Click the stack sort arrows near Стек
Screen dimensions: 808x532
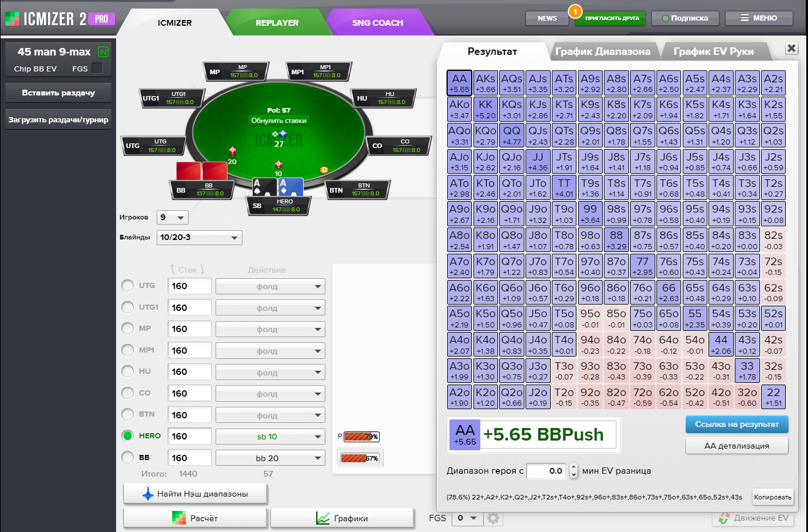pos(188,269)
